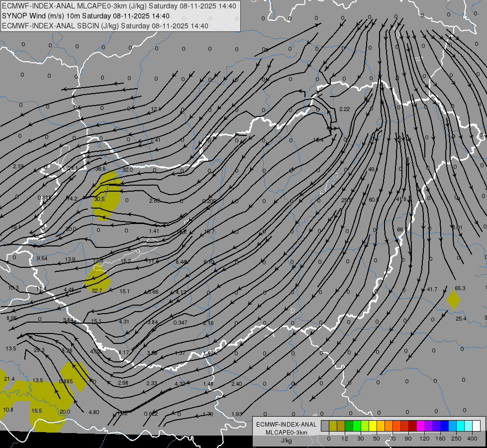Click the pure yellow legend swatch left of 50
The width and height of the screenshot is (487, 448).
click(373, 426)
